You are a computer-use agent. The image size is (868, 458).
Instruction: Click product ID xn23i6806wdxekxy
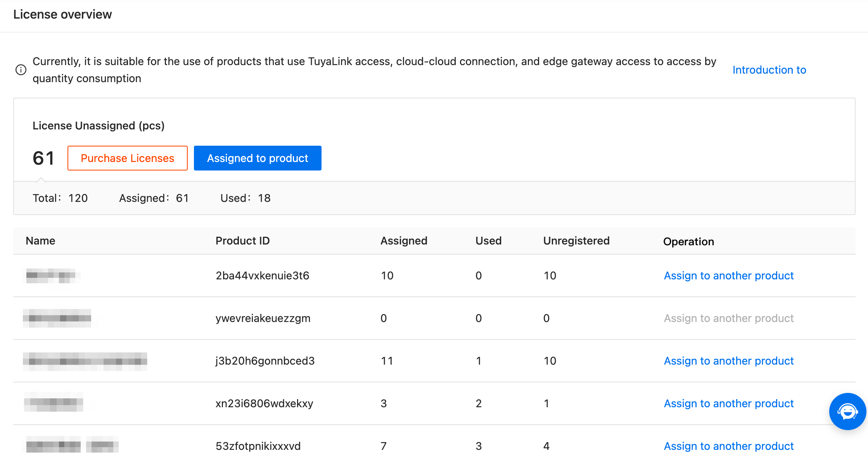coord(264,403)
